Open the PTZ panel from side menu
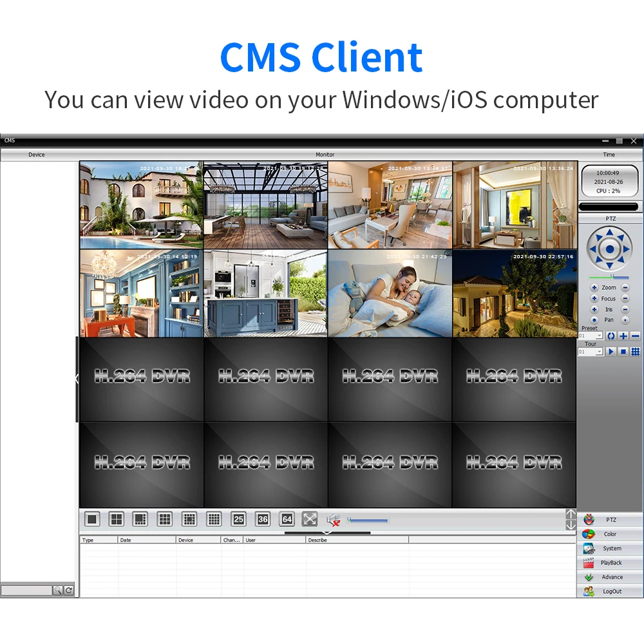The width and height of the screenshot is (644, 644). coord(611,520)
